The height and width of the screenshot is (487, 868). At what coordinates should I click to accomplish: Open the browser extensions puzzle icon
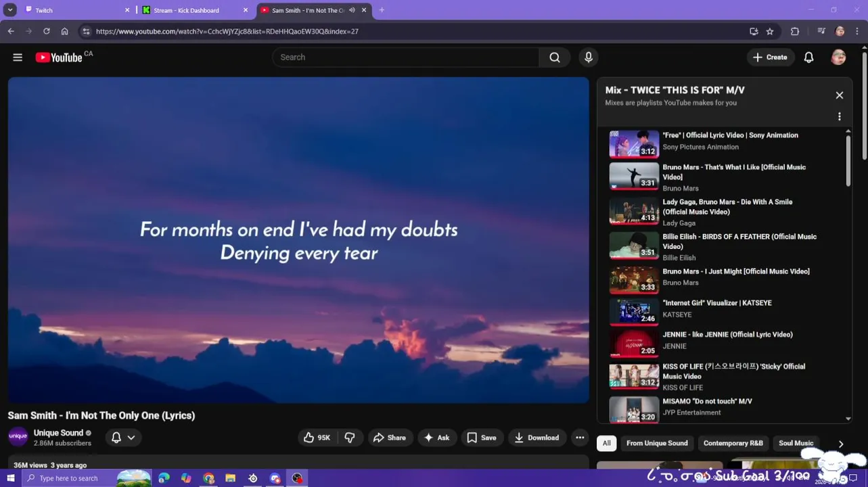click(x=795, y=31)
